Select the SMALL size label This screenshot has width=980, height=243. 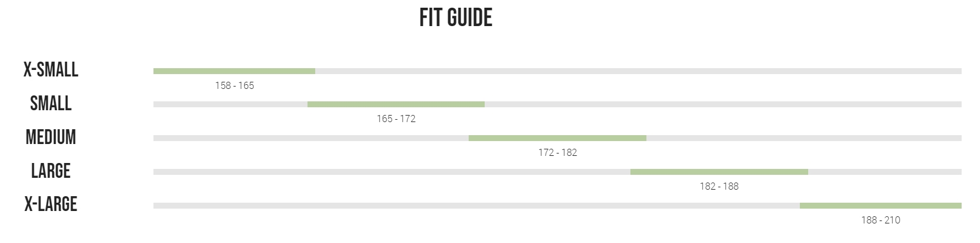pos(51,103)
